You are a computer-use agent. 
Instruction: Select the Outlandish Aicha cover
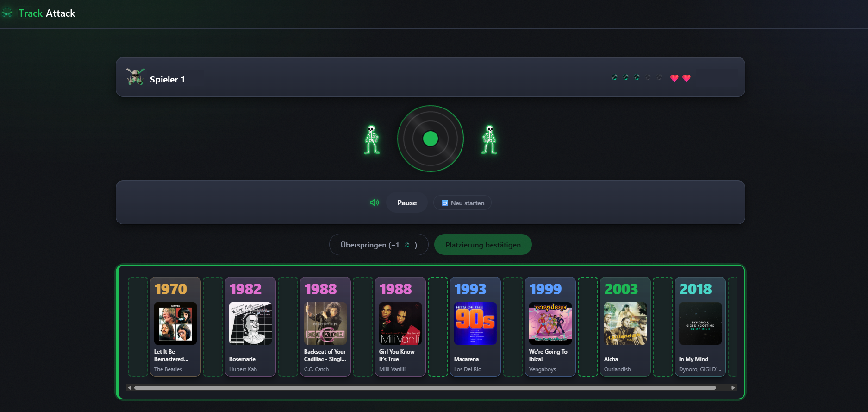(625, 323)
